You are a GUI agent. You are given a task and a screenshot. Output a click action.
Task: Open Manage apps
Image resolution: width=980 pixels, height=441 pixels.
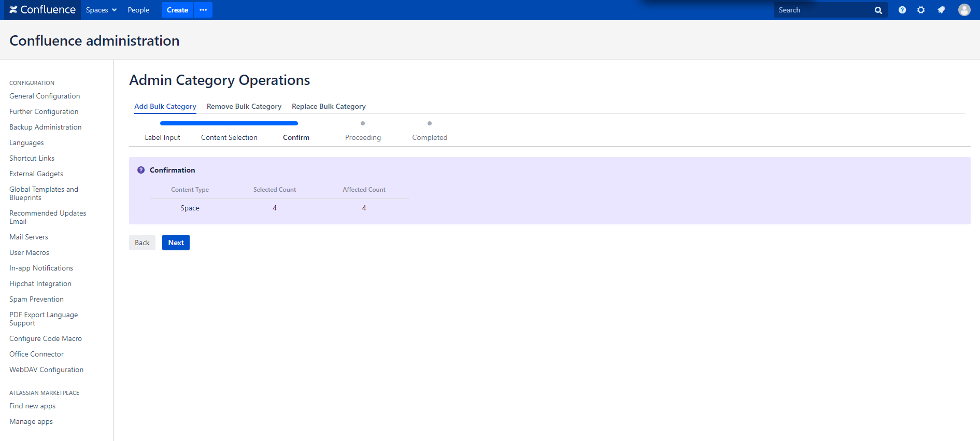point(31,421)
